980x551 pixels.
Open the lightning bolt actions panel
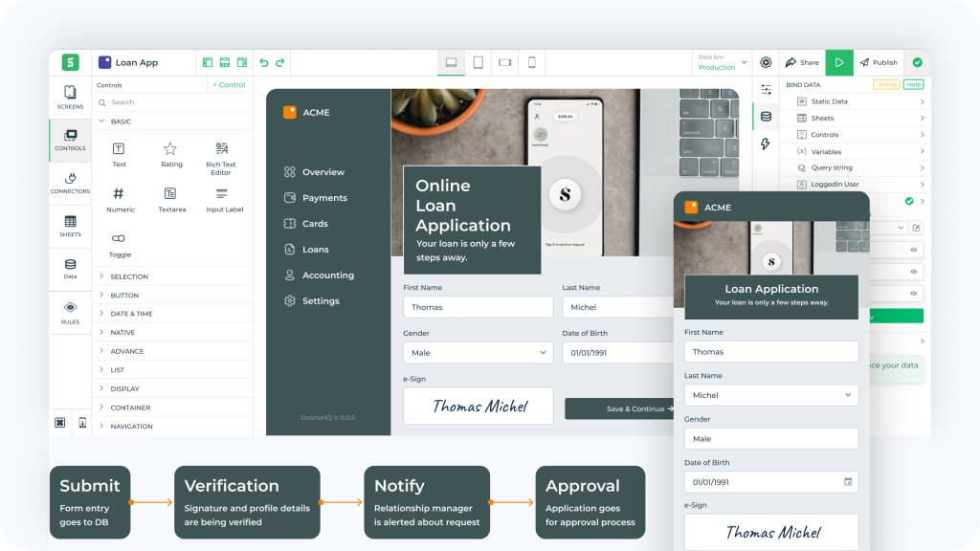click(x=765, y=144)
